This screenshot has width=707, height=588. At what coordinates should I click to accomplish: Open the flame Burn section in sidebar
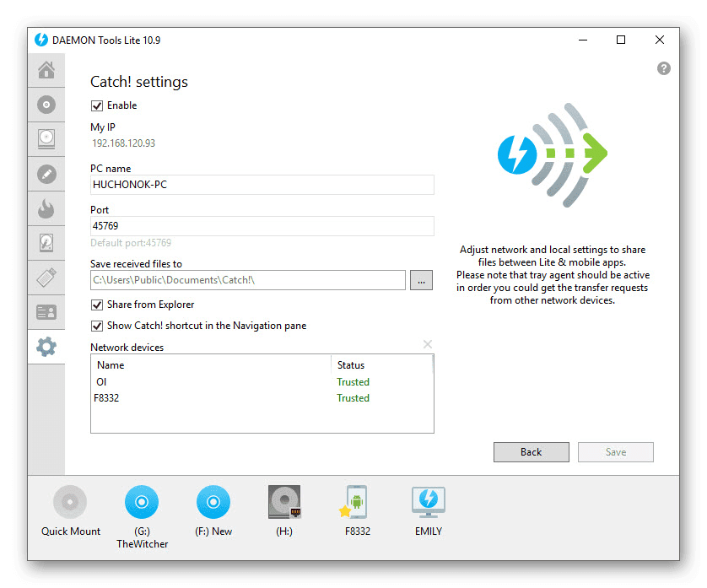tap(46, 208)
